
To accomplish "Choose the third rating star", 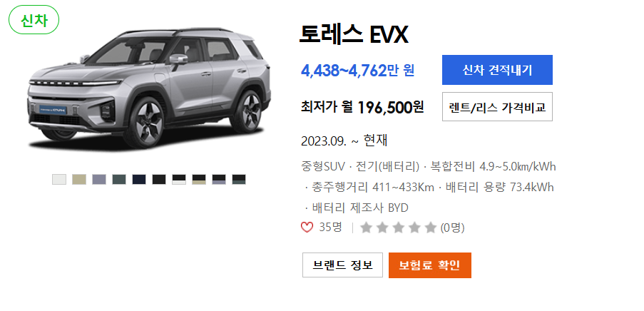I will tap(398, 228).
